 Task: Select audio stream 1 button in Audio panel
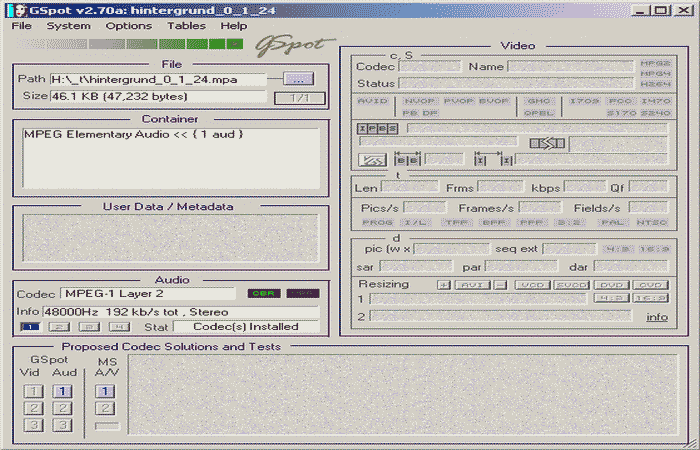tap(30, 327)
